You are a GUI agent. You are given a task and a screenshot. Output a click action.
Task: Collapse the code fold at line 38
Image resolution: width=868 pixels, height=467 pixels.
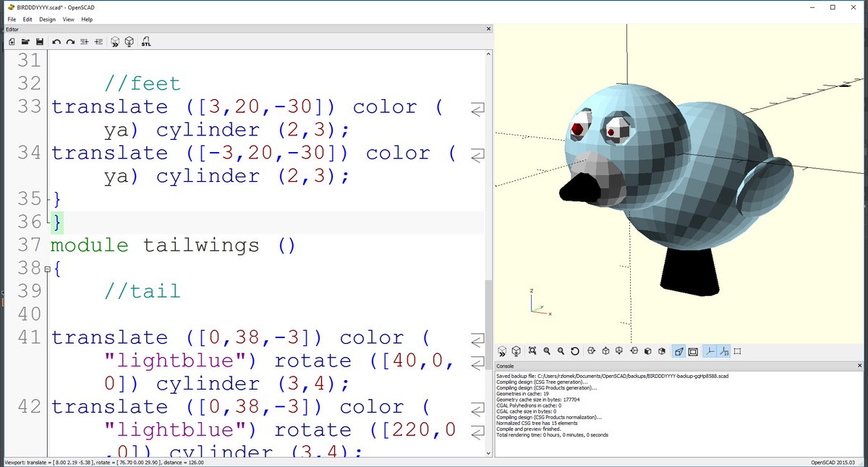coord(47,269)
